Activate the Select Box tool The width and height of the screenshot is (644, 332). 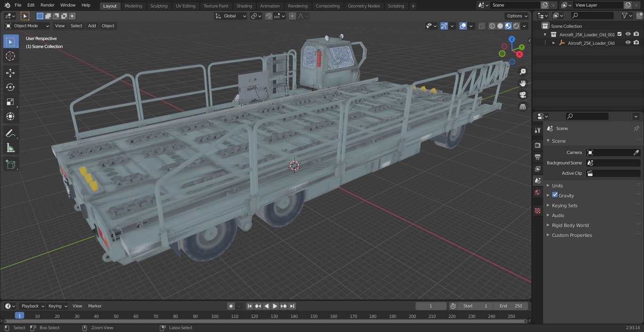click(x=10, y=42)
